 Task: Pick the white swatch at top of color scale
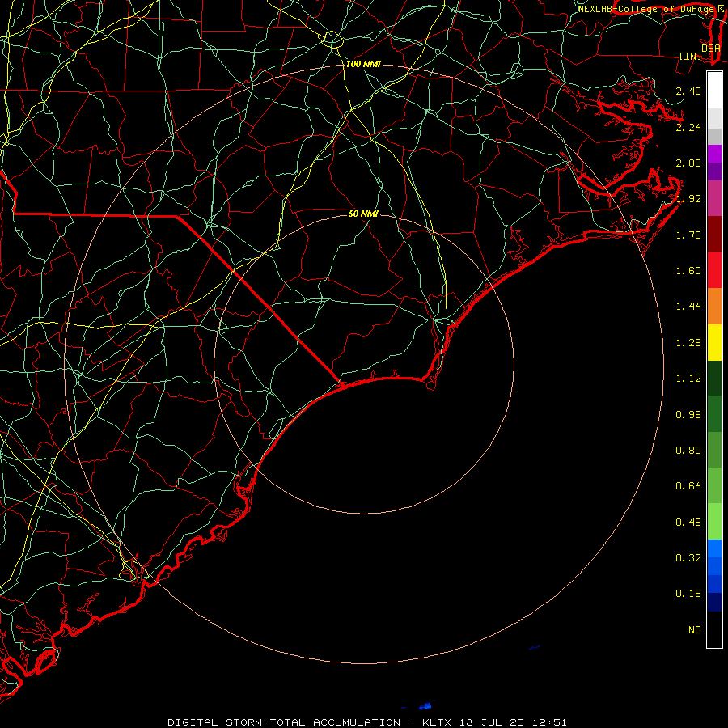(714, 91)
